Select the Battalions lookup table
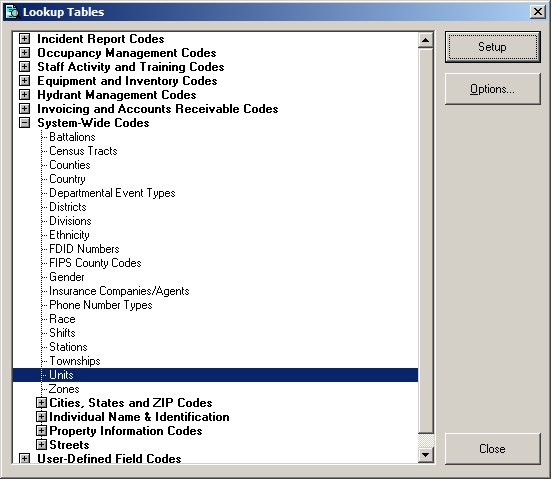 (x=72, y=137)
